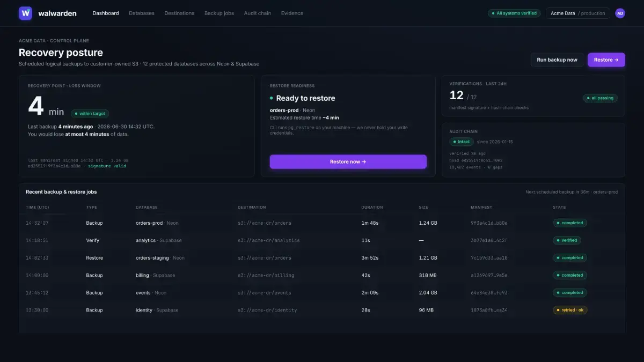Switch to the Databases tab
The image size is (644, 362).
click(142, 13)
